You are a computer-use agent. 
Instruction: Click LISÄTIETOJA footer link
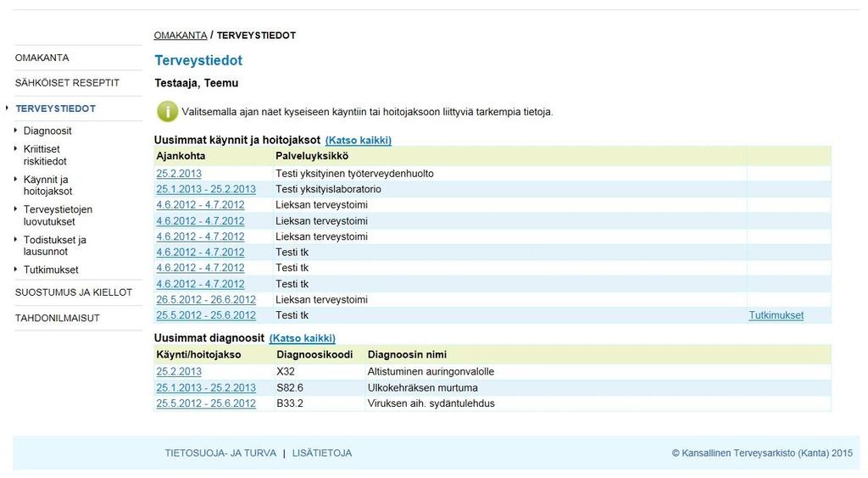point(321,453)
